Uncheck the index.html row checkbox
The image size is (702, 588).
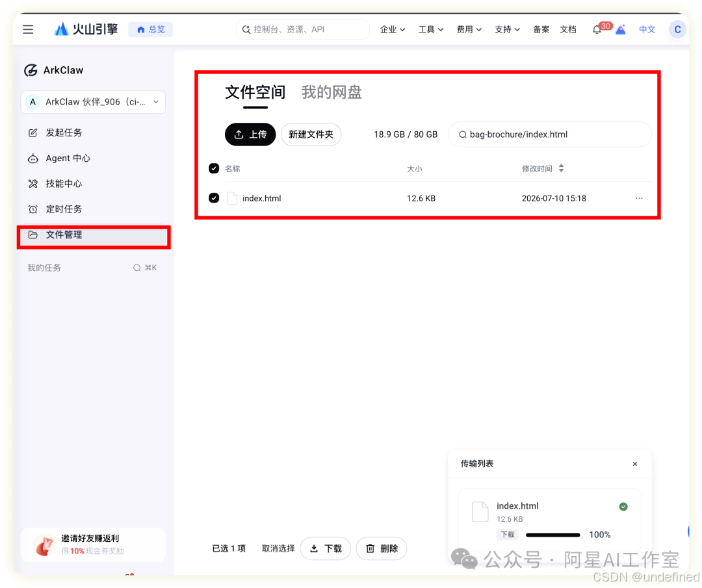tap(214, 198)
